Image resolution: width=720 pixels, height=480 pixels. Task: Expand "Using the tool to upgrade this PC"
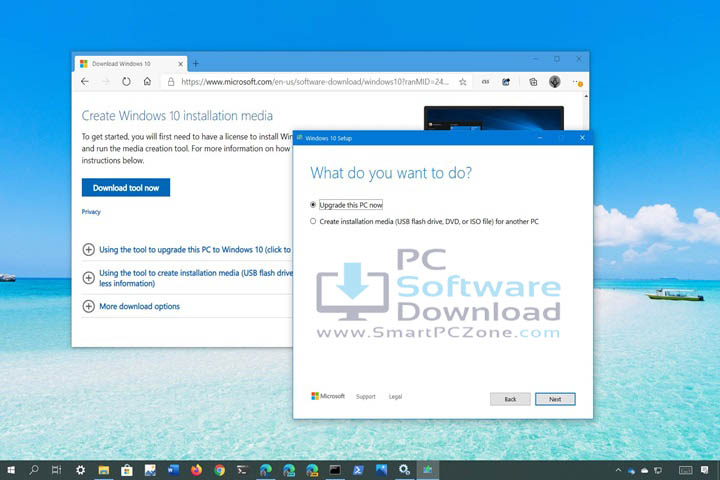tap(186, 249)
